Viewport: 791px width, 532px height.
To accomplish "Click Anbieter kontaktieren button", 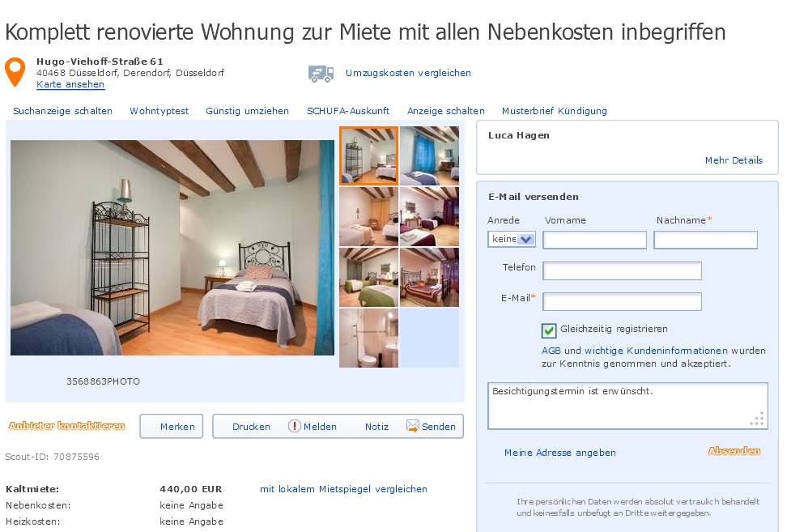I will click(x=66, y=426).
